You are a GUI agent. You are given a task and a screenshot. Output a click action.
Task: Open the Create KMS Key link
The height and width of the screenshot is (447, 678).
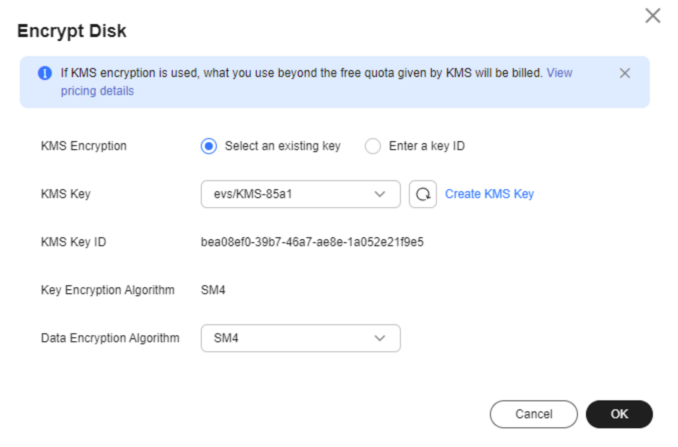(x=489, y=194)
